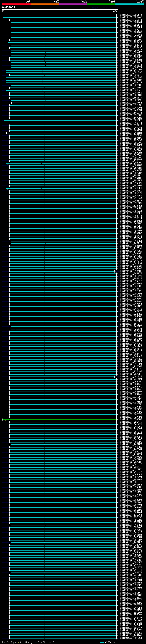Click hit label UniRef100_A9T914
This screenshot has width=146, height=644.
click(131, 638)
